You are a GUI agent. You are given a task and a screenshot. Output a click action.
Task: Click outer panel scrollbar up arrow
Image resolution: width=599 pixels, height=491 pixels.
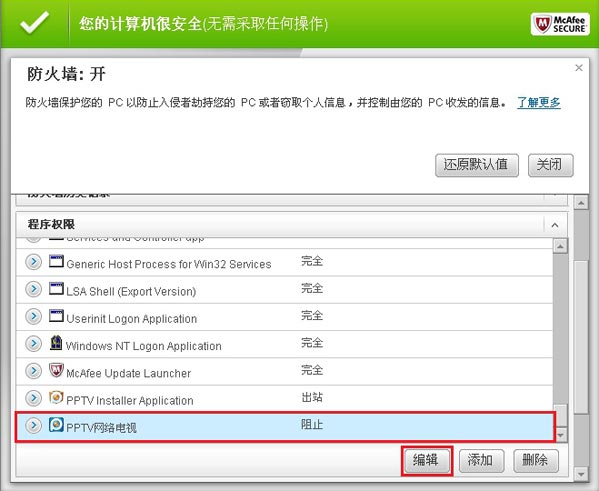[581, 203]
